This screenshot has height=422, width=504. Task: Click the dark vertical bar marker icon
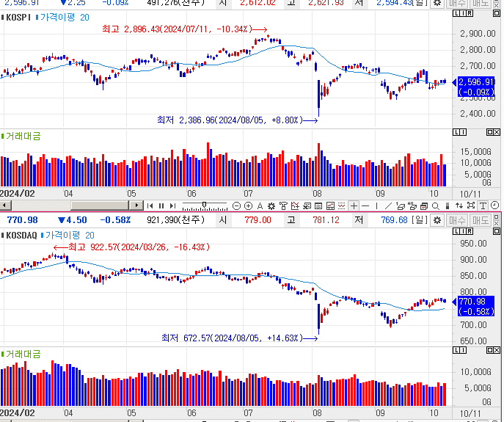click(x=447, y=205)
